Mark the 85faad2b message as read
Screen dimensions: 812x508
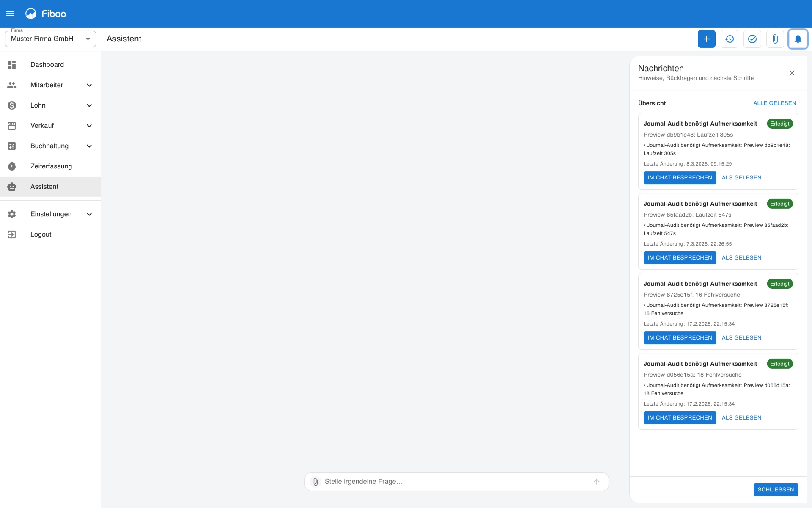click(741, 258)
